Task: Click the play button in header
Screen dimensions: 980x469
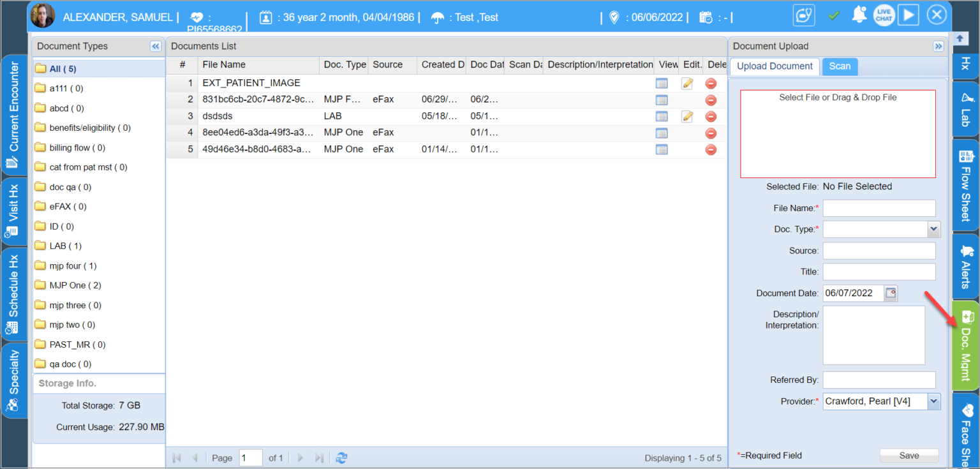Action: pyautogui.click(x=908, y=15)
